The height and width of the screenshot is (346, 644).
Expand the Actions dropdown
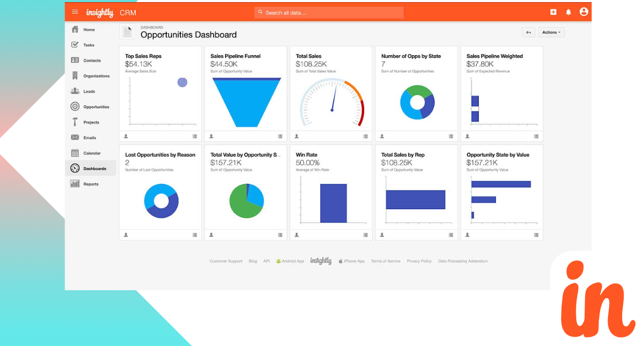[551, 32]
